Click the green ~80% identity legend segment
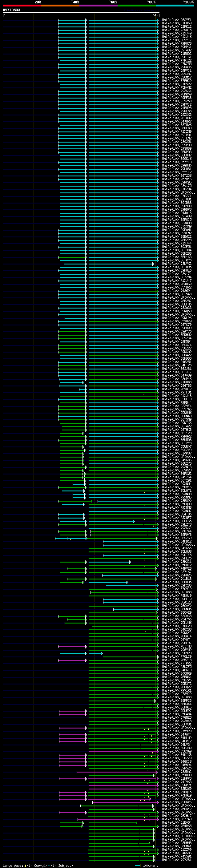 pyautogui.click(x=137, y=6)
